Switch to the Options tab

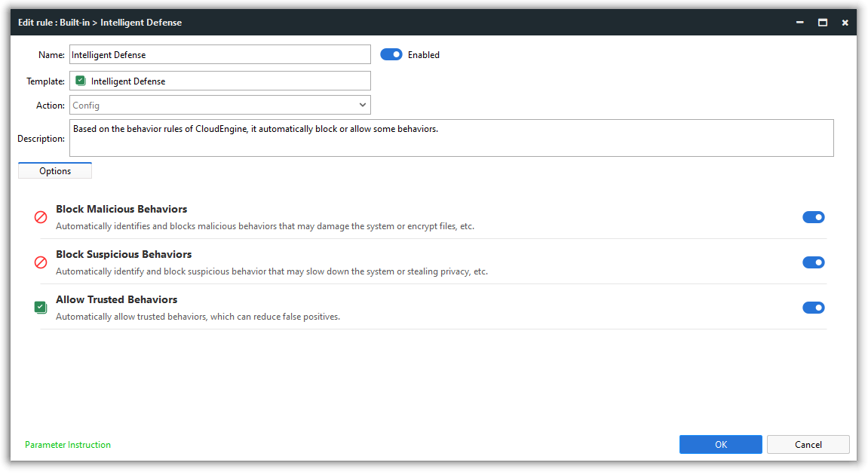(55, 170)
